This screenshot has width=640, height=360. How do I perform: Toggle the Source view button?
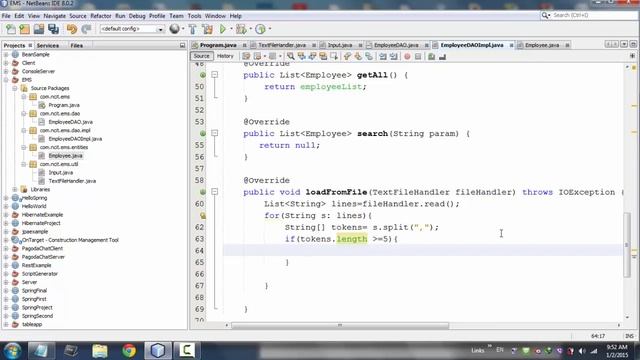(x=201, y=56)
